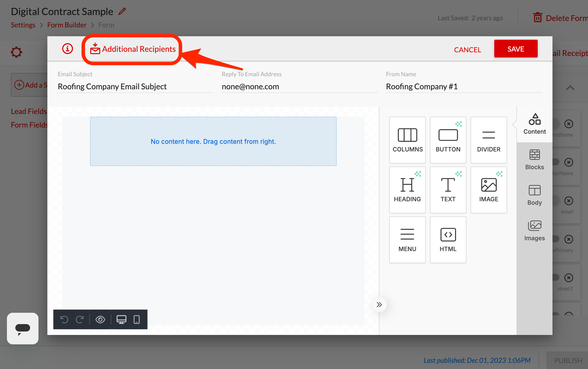The height and width of the screenshot is (369, 588).
Task: Select the Image content block
Action: (488, 190)
